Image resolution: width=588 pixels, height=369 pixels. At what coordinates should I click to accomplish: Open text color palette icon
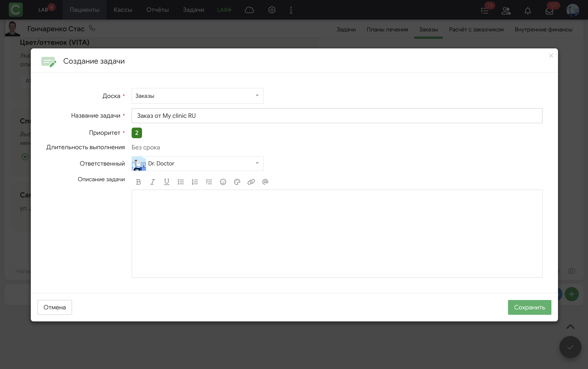(237, 182)
